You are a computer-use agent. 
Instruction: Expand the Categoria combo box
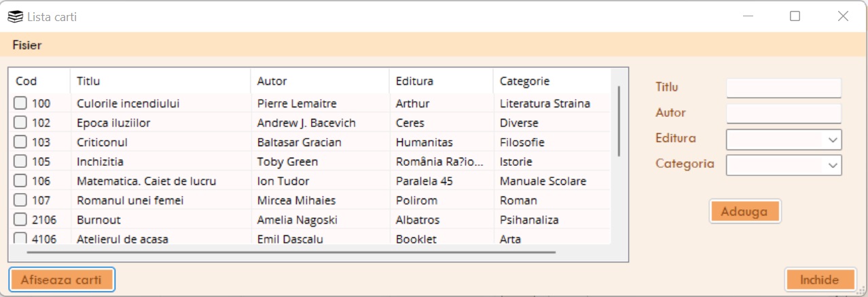click(x=833, y=165)
